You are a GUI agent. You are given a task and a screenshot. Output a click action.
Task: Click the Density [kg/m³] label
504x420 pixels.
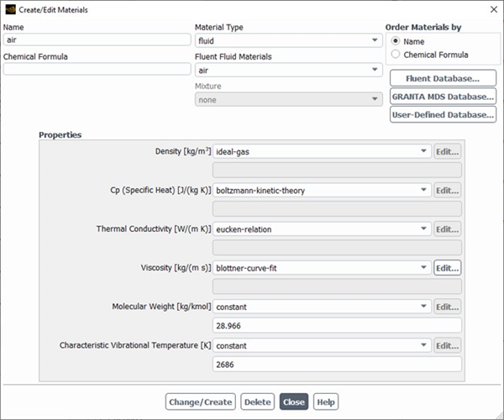point(183,151)
